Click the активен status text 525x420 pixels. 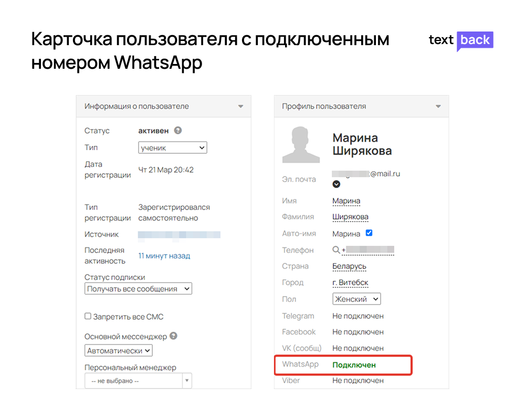[x=153, y=131]
